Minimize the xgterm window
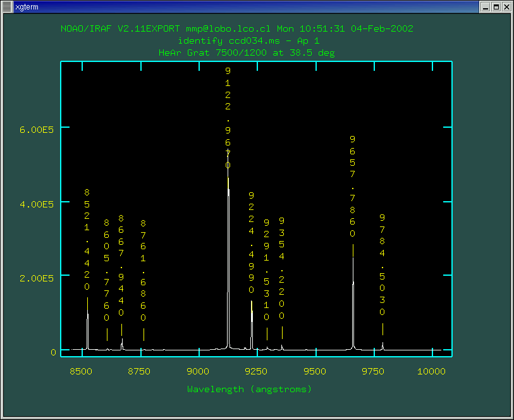This screenshot has height=420, width=514. coord(486,7)
